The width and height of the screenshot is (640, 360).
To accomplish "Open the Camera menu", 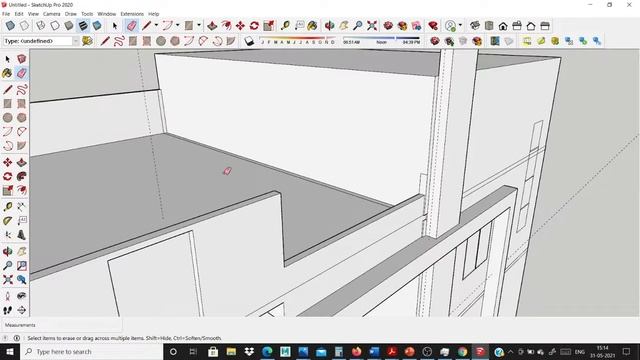I will (x=51, y=14).
